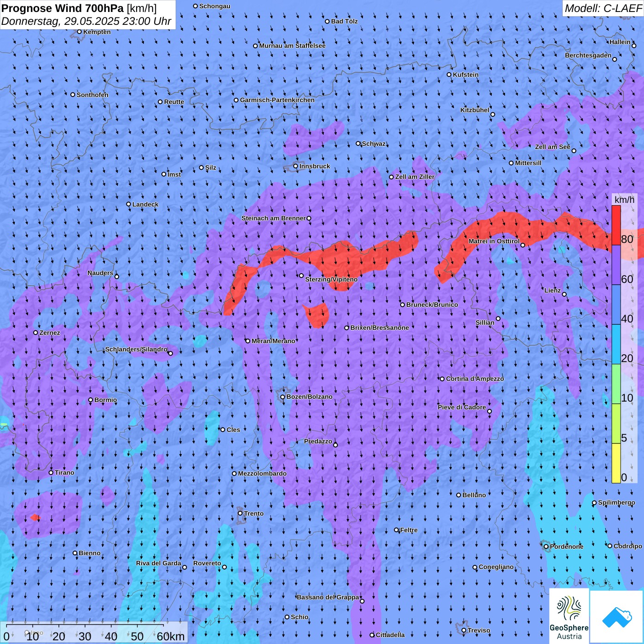
Task: Click the Lienz label
Action: tap(552, 290)
